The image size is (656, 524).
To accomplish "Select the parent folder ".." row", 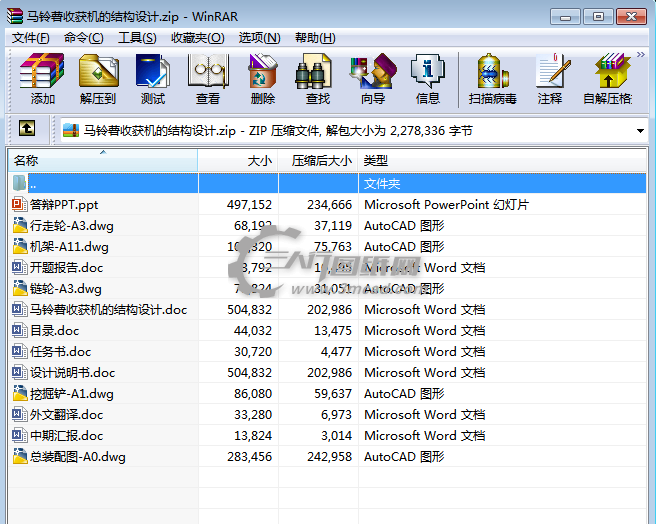I will point(327,183).
